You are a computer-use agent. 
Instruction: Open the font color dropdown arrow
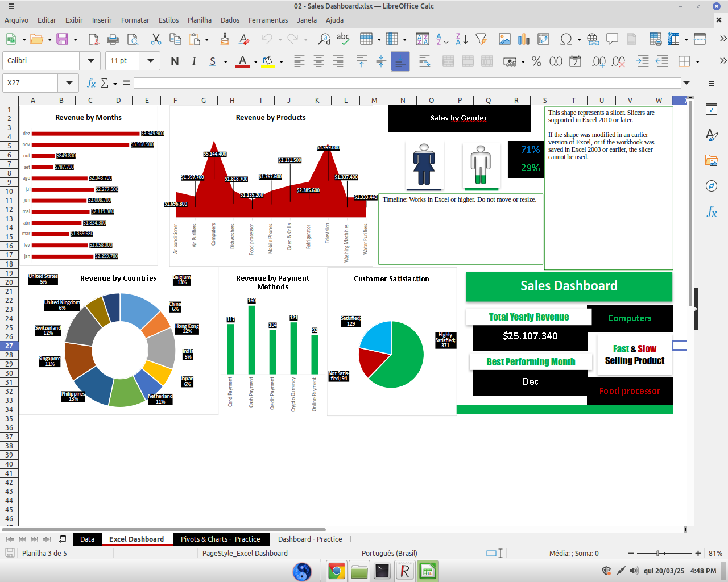(256, 61)
